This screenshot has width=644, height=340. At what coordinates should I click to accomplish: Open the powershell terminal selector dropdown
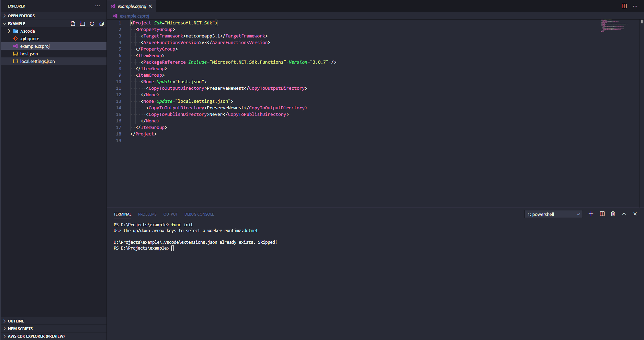tap(554, 214)
